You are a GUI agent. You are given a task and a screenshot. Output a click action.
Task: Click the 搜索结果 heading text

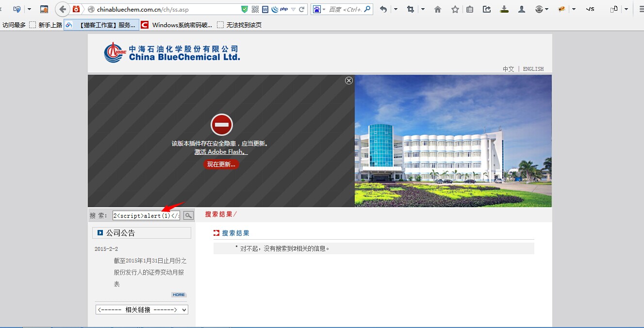236,233
